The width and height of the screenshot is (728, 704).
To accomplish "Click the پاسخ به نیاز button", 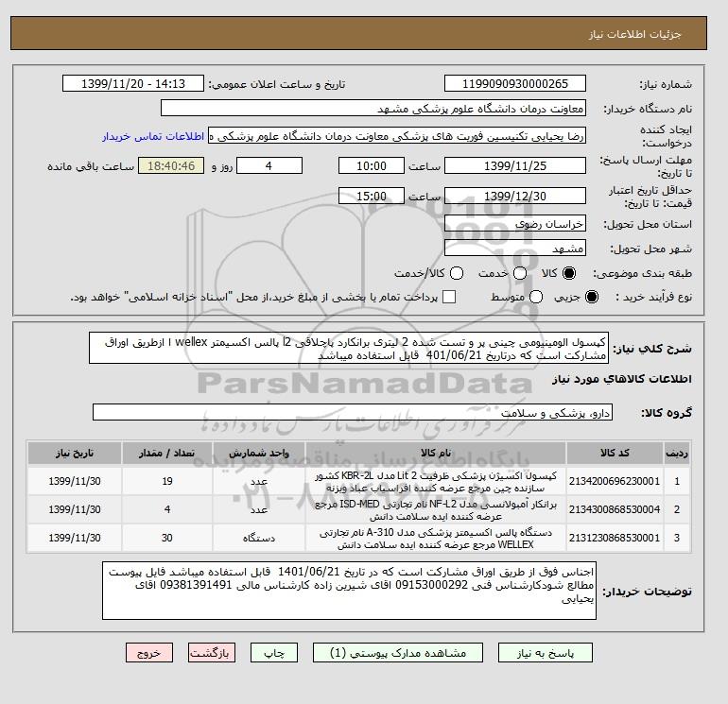I will tap(546, 652).
